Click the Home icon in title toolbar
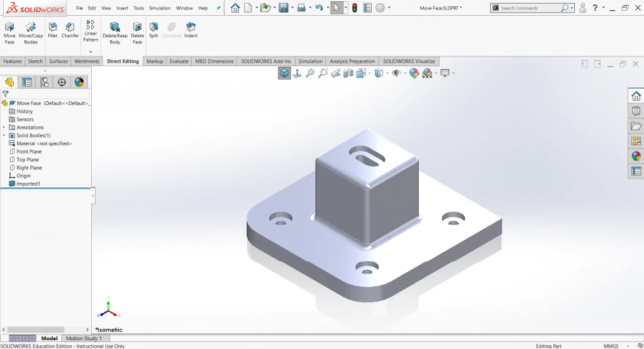 click(235, 8)
